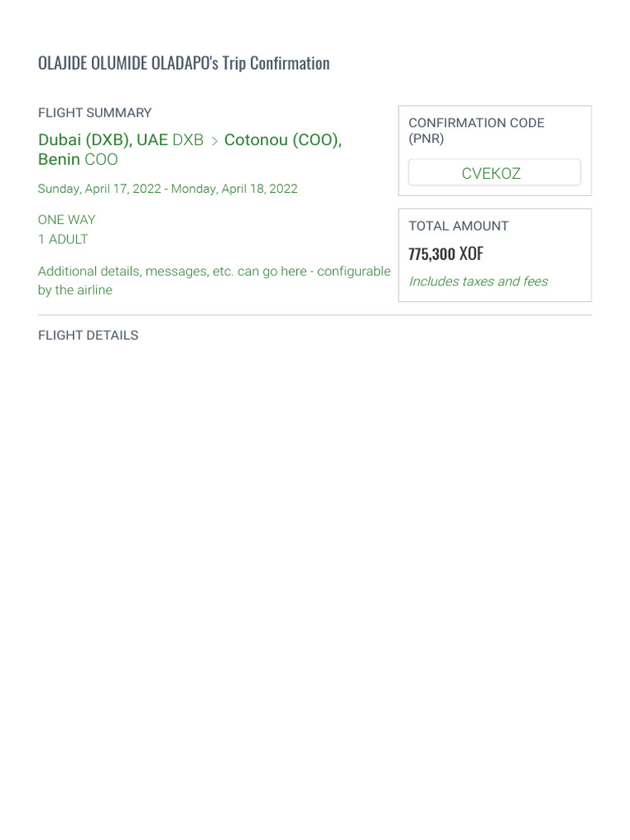This screenshot has height=840, width=630.
Task: Select the 775,300 XOF amount
Action: (445, 253)
